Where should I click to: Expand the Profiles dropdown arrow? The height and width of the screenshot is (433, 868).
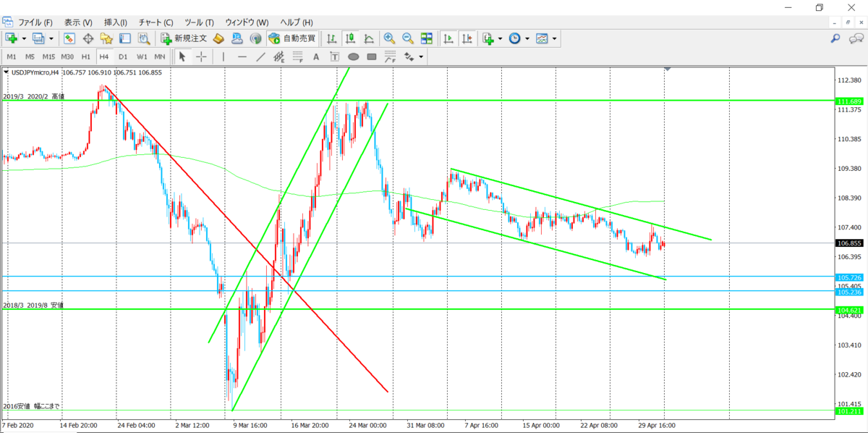(x=51, y=38)
